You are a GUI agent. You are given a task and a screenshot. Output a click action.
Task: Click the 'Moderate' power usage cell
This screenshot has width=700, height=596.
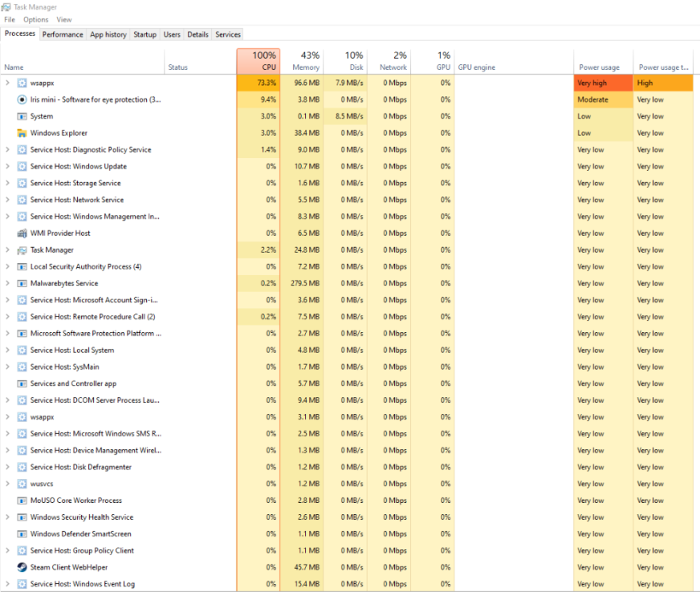pos(603,99)
